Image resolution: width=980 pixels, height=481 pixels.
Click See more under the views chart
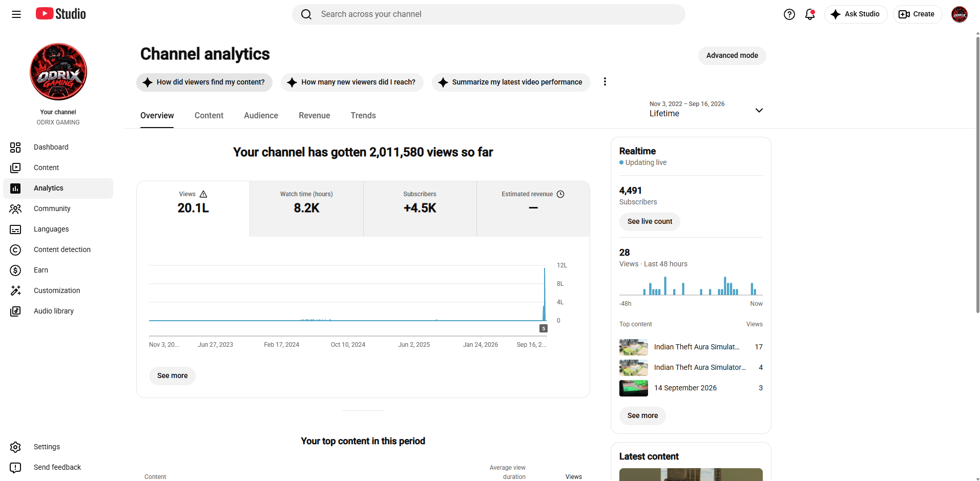pos(172,376)
